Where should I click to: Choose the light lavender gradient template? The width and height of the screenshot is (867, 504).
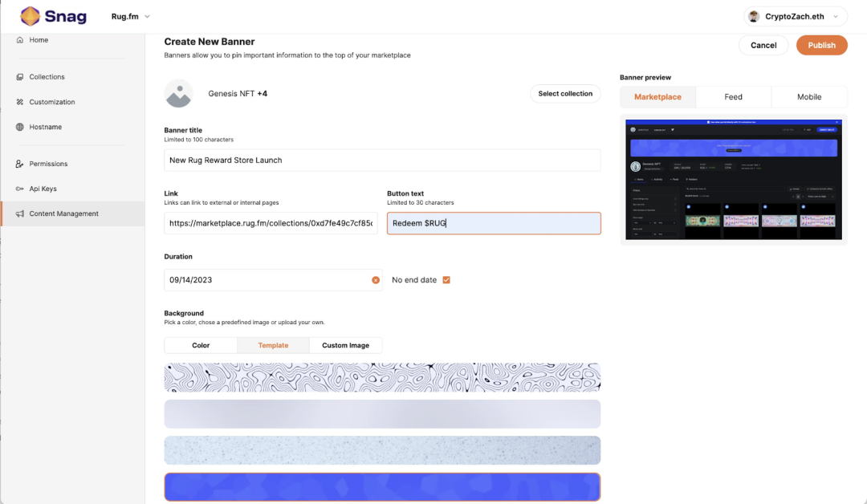(382, 414)
